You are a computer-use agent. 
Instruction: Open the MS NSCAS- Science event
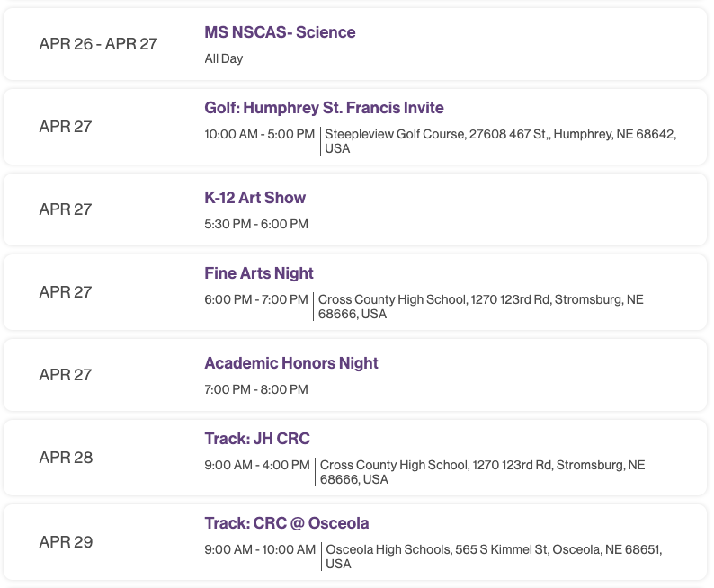280,32
